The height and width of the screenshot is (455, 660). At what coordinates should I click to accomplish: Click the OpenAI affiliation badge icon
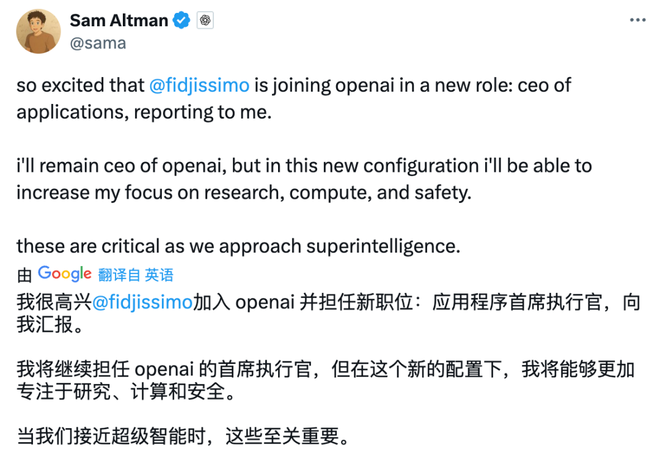[204, 20]
